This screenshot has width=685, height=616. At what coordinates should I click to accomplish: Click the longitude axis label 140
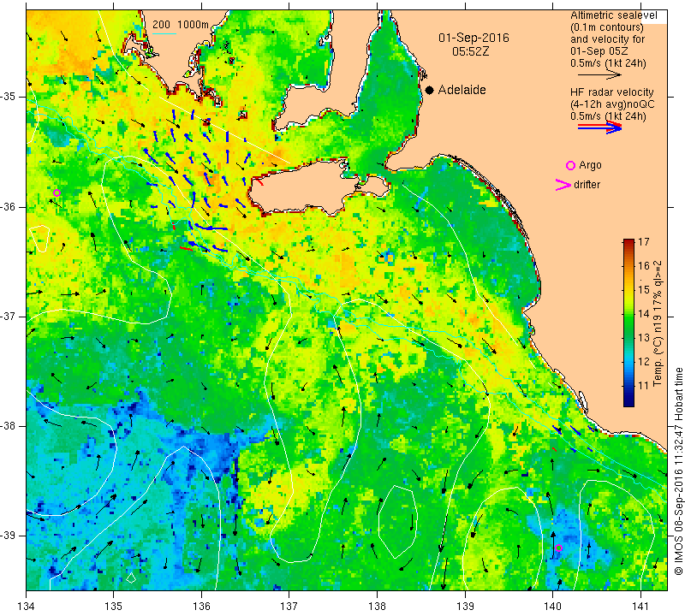552,606
